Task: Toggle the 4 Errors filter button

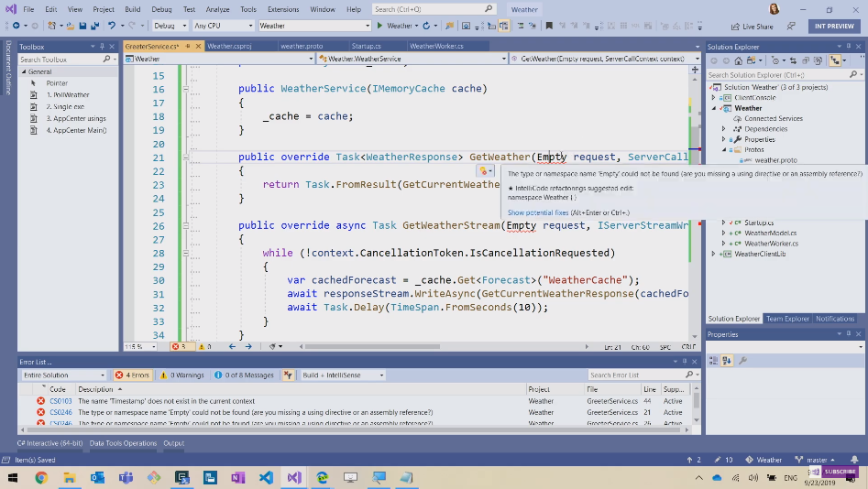Action: [x=132, y=375]
